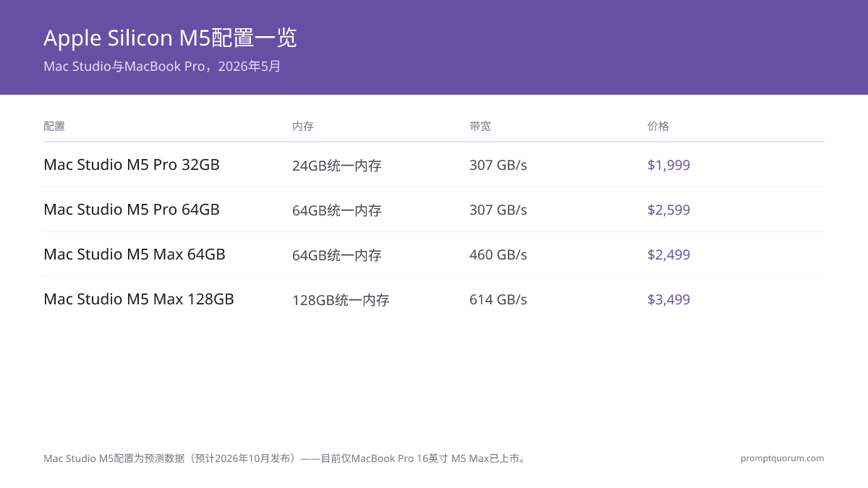The height and width of the screenshot is (488, 868).
Task: Select 'Mac Studio M5 Pro 32GB' row name
Action: point(132,165)
